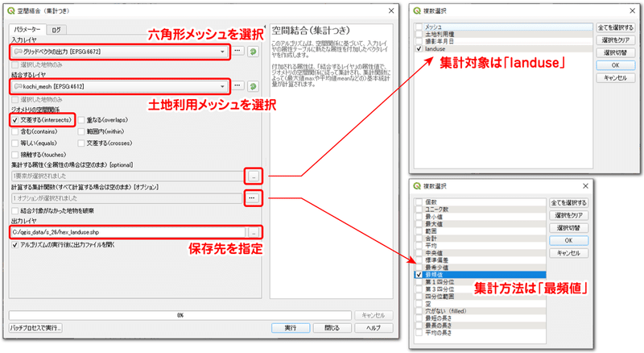The image size is (644, 353).
Task: Switch to the パラメーター tab
Action: (27, 30)
